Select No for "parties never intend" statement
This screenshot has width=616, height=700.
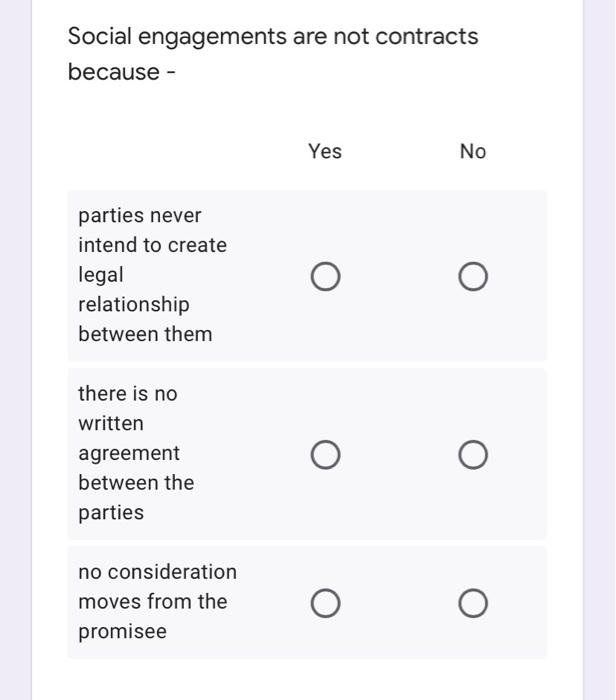point(474,276)
